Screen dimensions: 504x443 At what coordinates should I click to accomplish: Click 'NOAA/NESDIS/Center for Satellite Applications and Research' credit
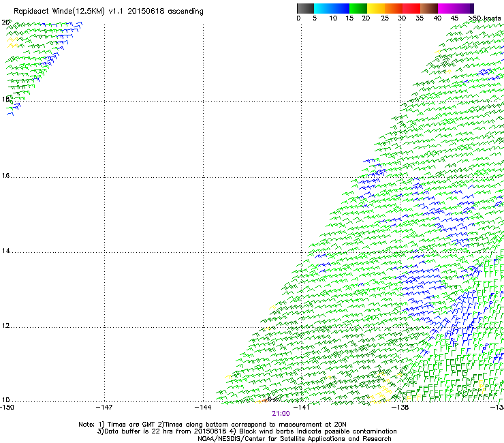[x=294, y=439]
